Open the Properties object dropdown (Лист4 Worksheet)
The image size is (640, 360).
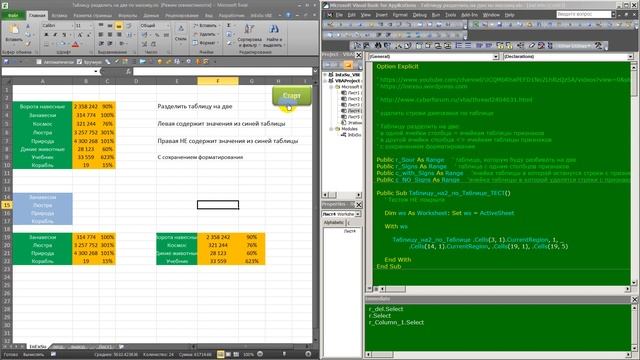point(358,214)
